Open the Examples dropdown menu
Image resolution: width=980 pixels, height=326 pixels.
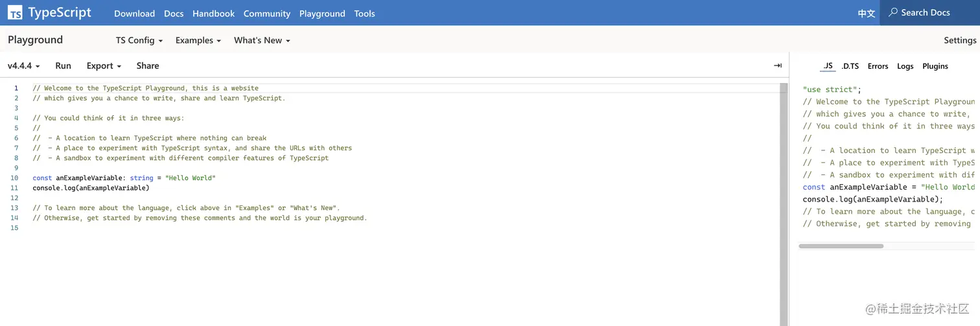[x=198, y=40]
